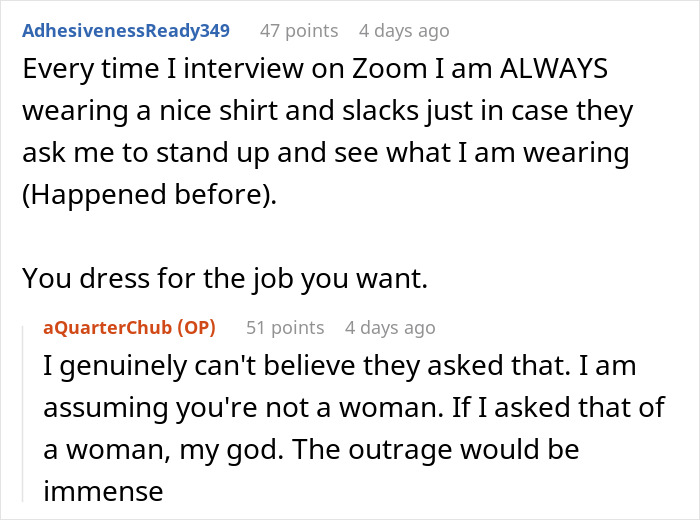The image size is (700, 520).
Task: Click the phrase The outrage would be
Action: pos(437,449)
